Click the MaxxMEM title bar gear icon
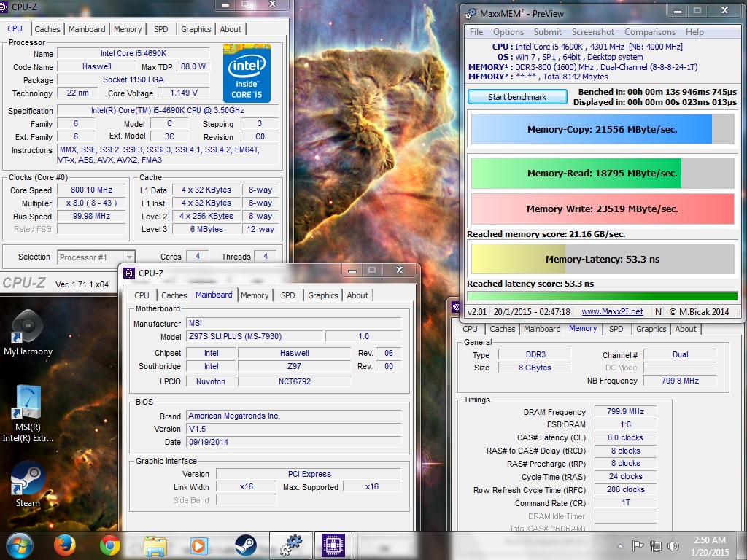This screenshot has width=747, height=560. click(471, 14)
